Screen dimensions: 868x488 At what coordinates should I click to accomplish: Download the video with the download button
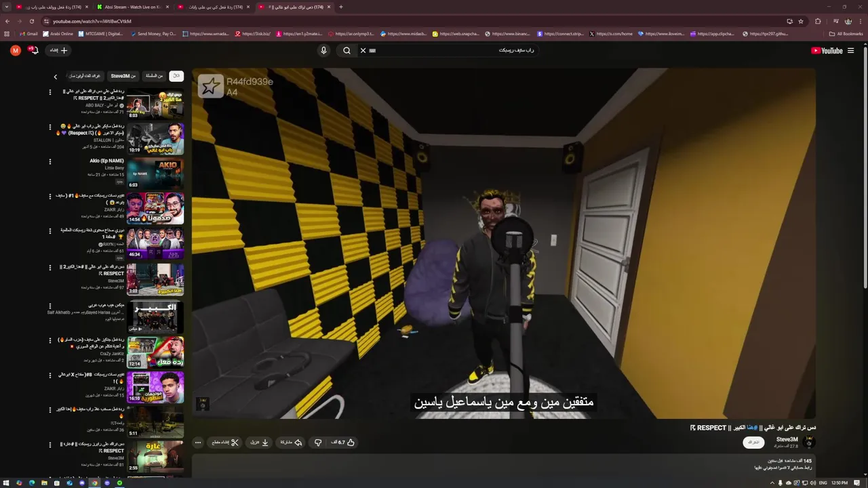[x=260, y=442]
